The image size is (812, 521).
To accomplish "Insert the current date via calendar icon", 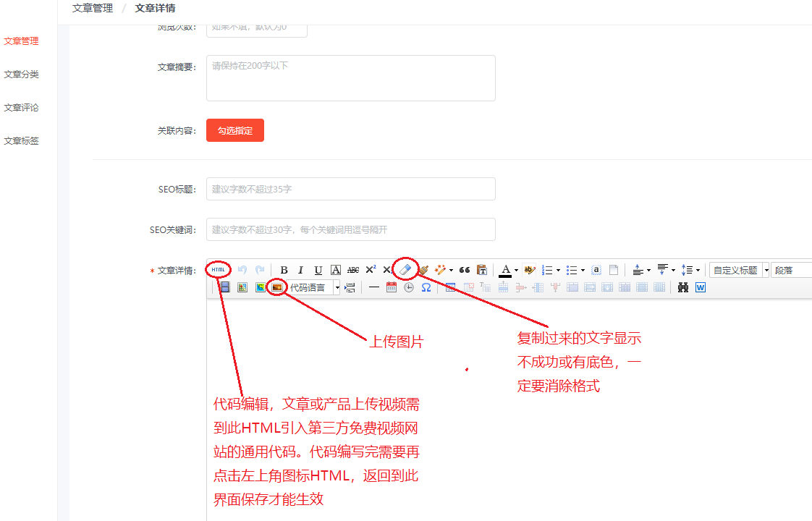I will 392,287.
